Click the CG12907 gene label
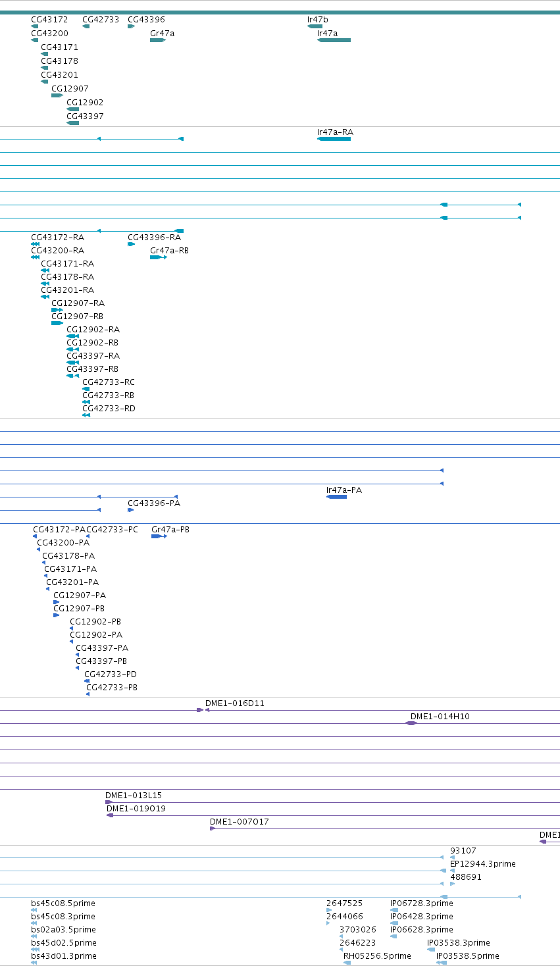Image resolution: width=560 pixels, height=966 pixels. click(70, 89)
